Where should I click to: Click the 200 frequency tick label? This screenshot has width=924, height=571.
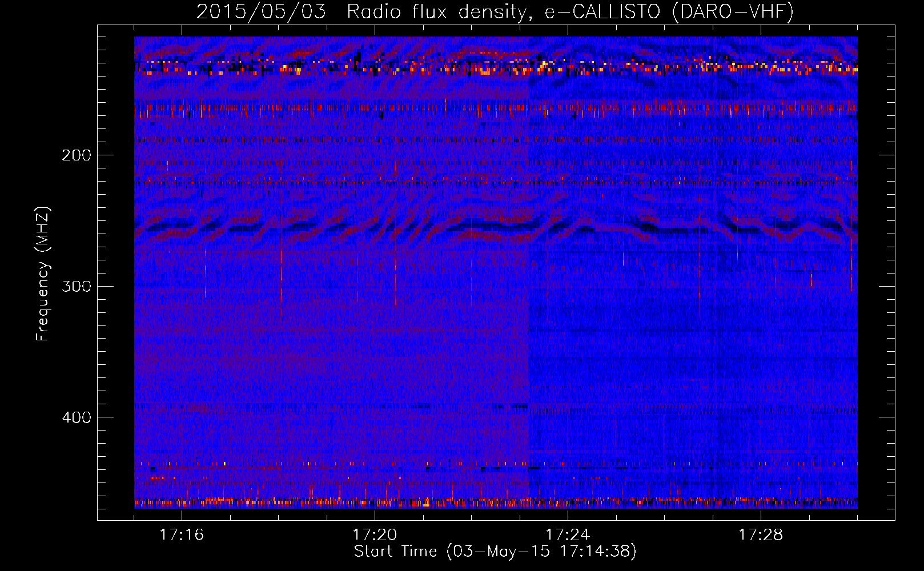pyautogui.click(x=77, y=155)
